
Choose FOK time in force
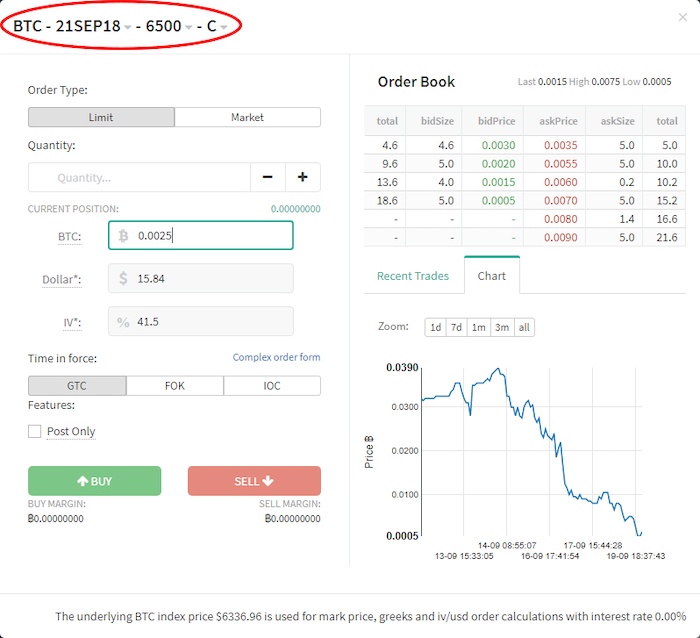(175, 386)
